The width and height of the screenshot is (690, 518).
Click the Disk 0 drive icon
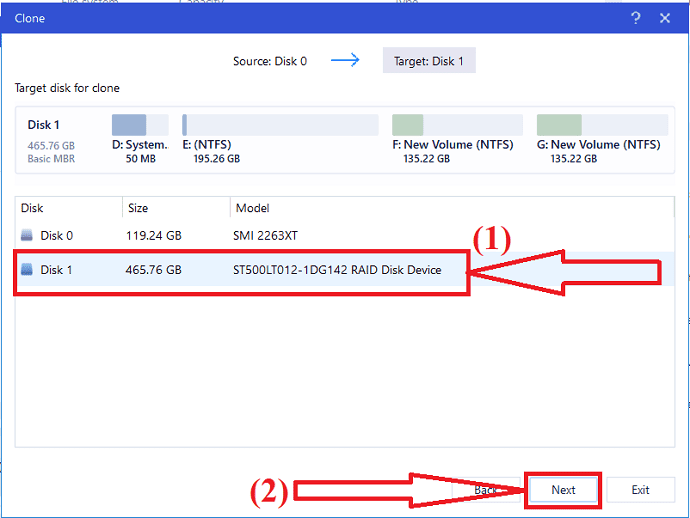point(27,235)
